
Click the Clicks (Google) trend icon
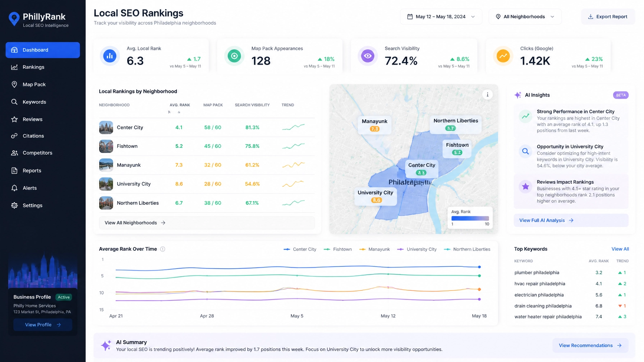coord(503,56)
